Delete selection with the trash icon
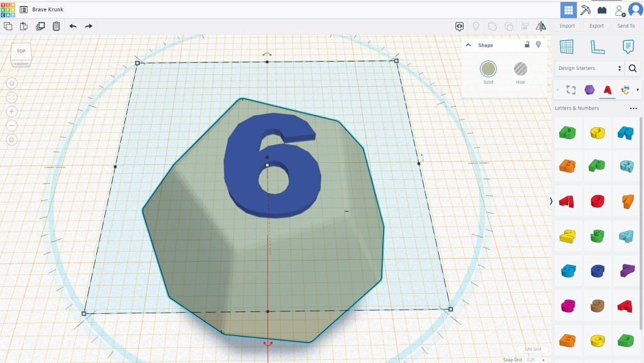The image size is (644, 363). 56,26
